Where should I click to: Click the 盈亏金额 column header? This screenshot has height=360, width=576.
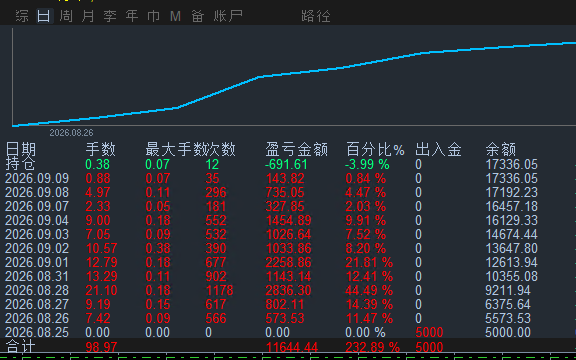click(296, 150)
